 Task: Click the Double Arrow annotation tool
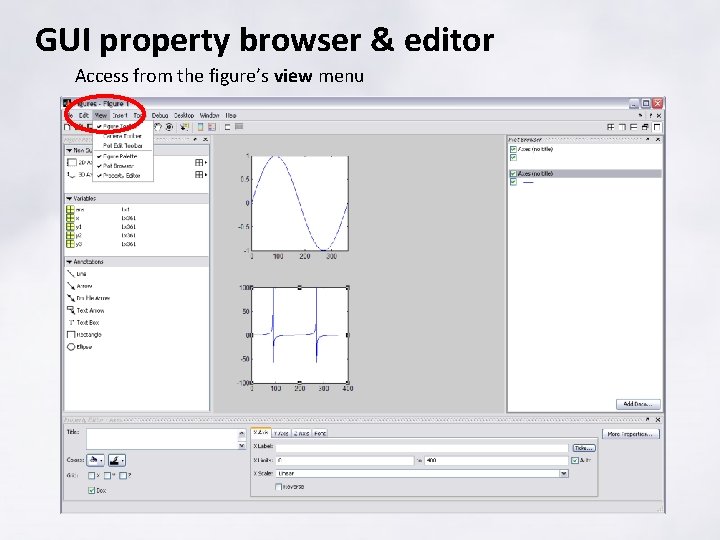coord(89,298)
